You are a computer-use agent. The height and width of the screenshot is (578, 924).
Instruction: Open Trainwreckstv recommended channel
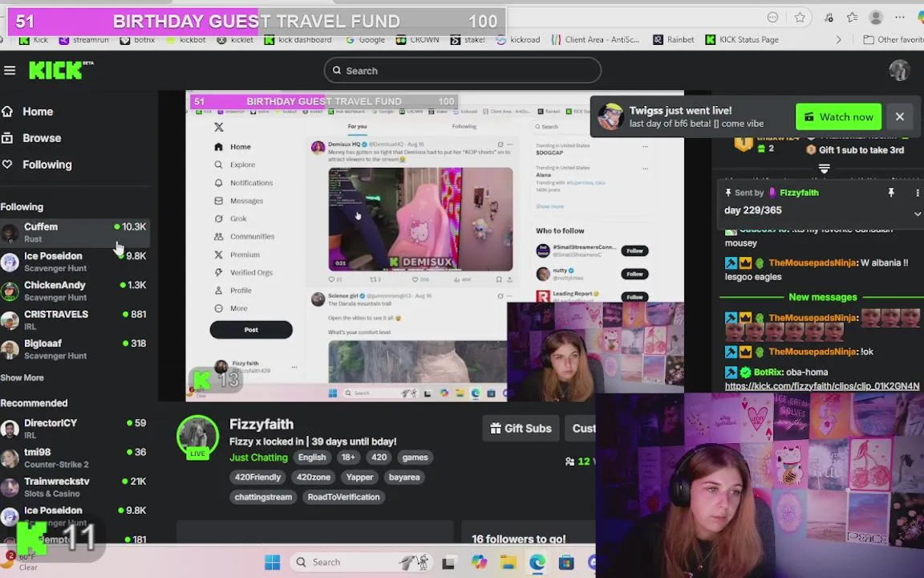pos(75,487)
